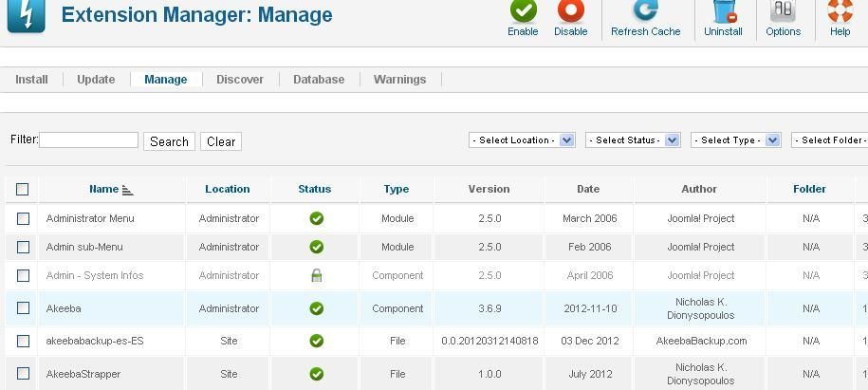This screenshot has height=390, width=868.
Task: Open the Select Location dropdown
Action: (x=522, y=140)
